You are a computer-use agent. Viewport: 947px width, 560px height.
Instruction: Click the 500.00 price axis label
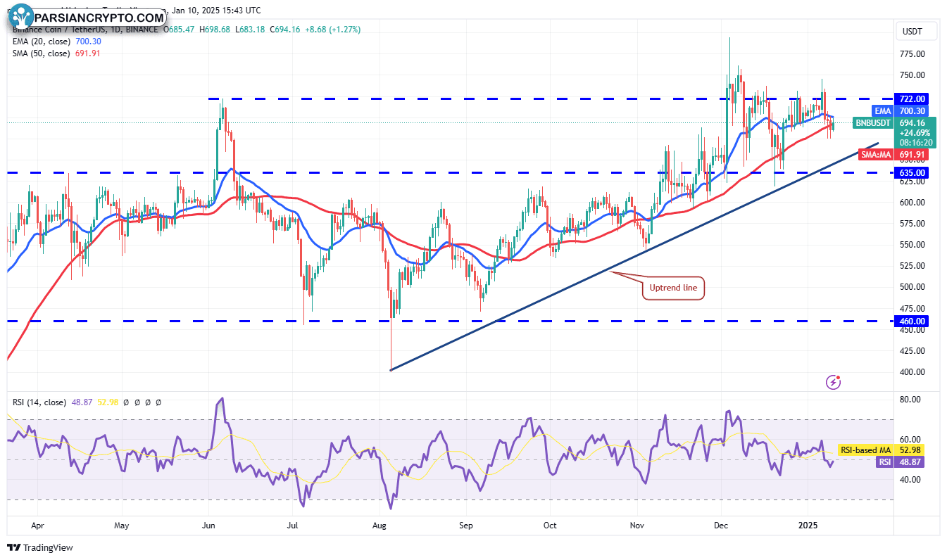pos(913,287)
